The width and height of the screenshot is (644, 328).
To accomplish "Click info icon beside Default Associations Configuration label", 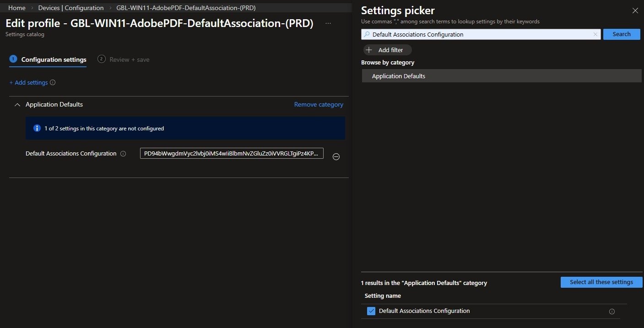I will click(123, 154).
